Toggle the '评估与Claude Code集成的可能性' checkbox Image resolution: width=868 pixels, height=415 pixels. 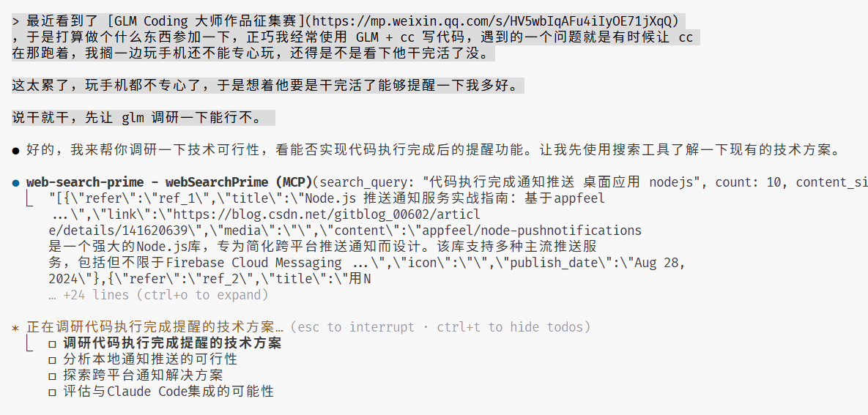pyautogui.click(x=52, y=392)
